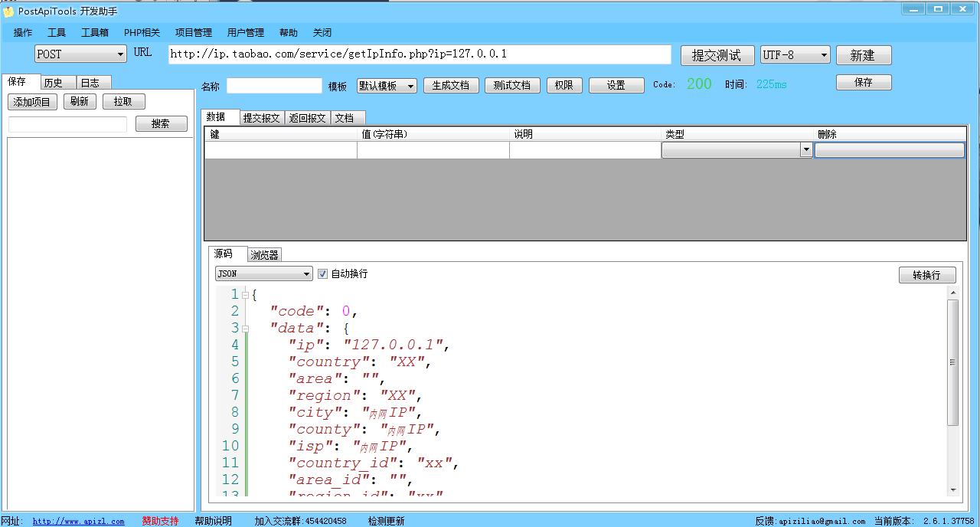
Task: Click 添加项目 to add a project
Action: [x=32, y=101]
